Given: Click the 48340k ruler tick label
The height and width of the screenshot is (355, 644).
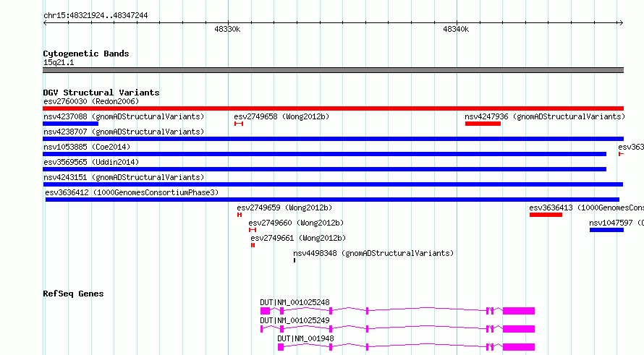Looking at the screenshot, I should coord(455,29).
